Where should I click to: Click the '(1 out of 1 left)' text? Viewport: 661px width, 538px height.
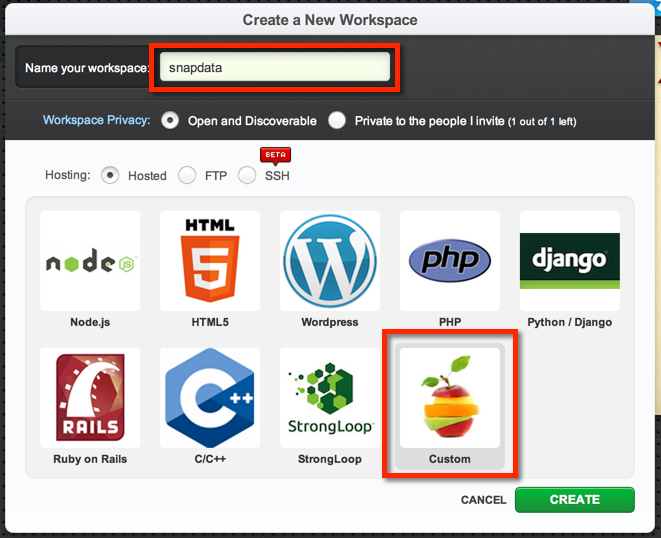(x=542, y=122)
